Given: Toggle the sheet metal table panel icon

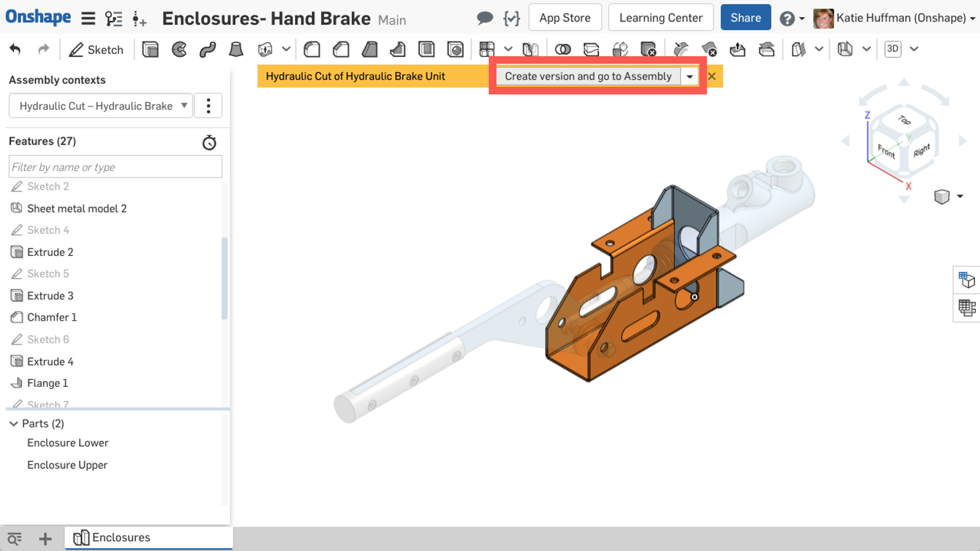Looking at the screenshot, I should (967, 307).
